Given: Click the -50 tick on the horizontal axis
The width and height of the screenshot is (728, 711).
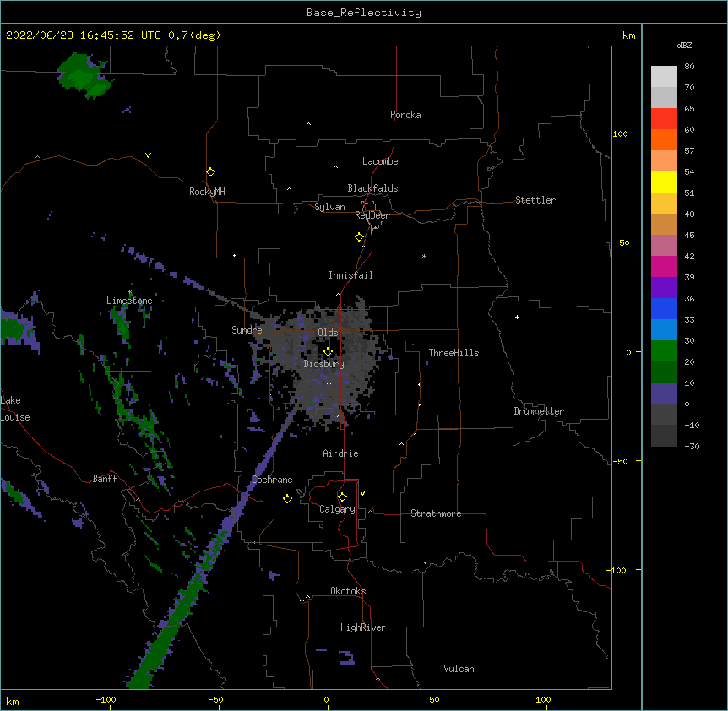Looking at the screenshot, I should [215, 699].
